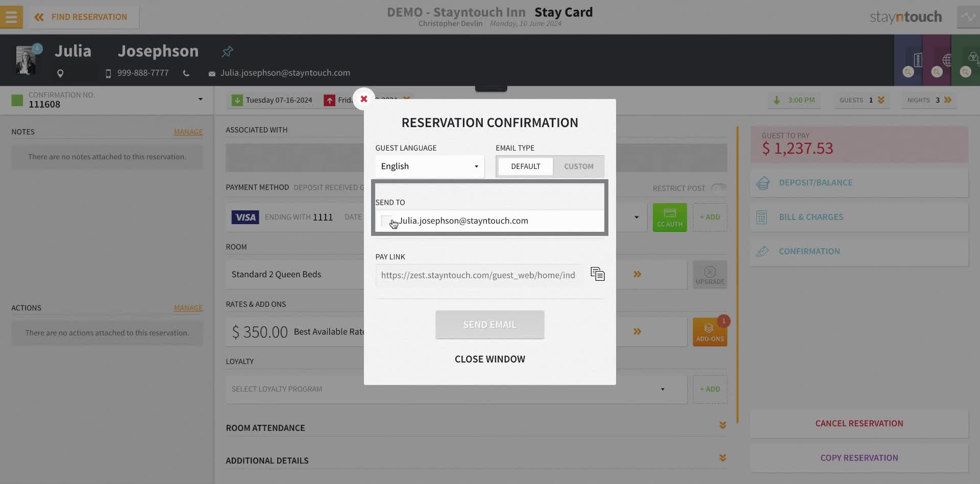This screenshot has width=980, height=484.
Task: Expand the NIGHTS 3 chevron
Action: coord(948,100)
